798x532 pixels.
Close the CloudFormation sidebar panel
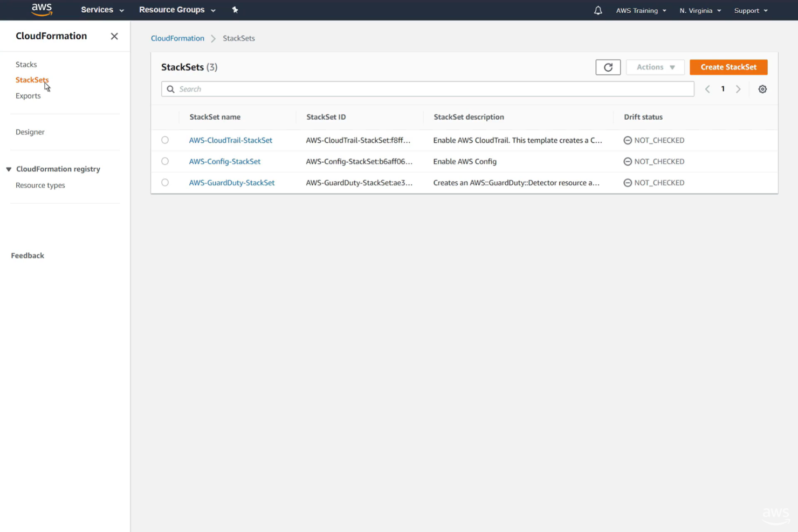pos(114,36)
